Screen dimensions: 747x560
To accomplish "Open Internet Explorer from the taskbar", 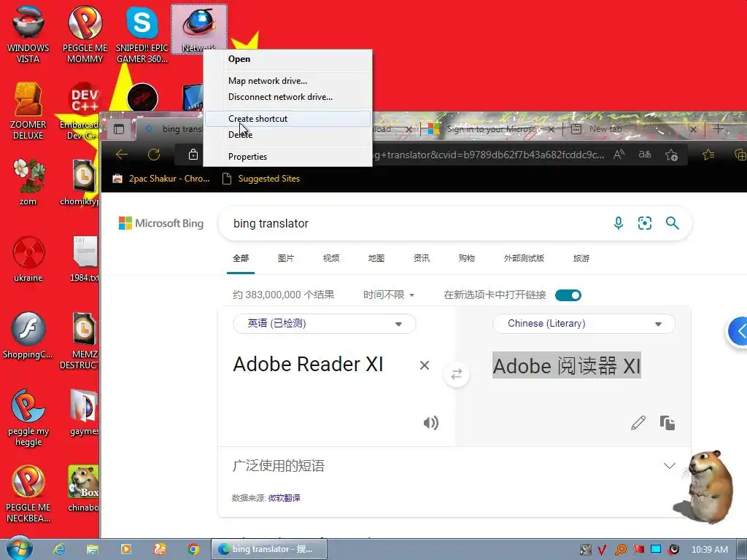I will (x=59, y=549).
